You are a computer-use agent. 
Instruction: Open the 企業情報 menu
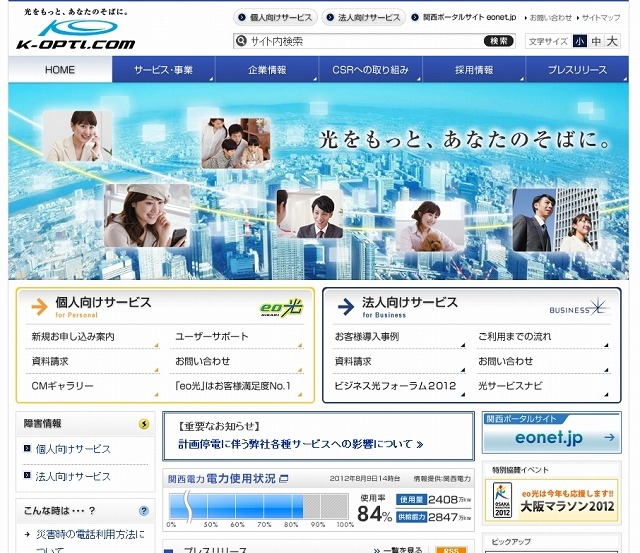click(267, 69)
